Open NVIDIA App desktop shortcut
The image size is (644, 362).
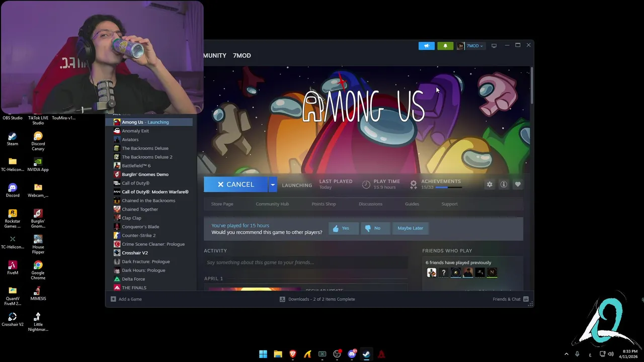[x=38, y=165]
